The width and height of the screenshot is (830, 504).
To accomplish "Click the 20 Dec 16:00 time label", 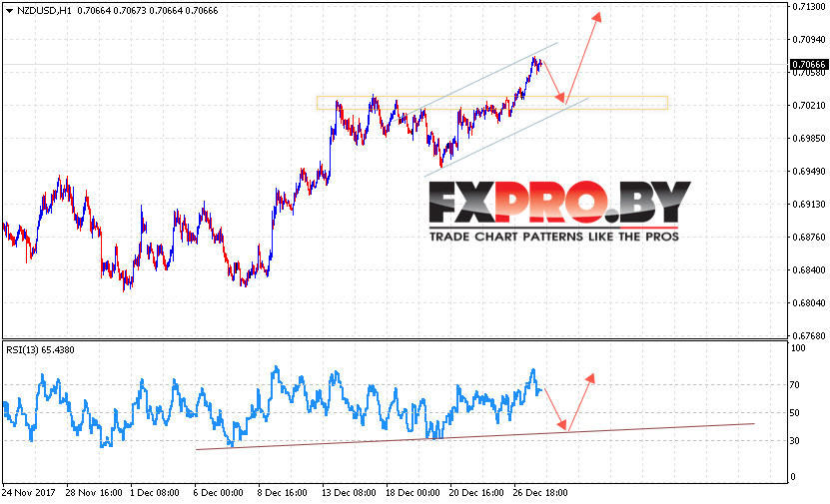I will pos(476,492).
